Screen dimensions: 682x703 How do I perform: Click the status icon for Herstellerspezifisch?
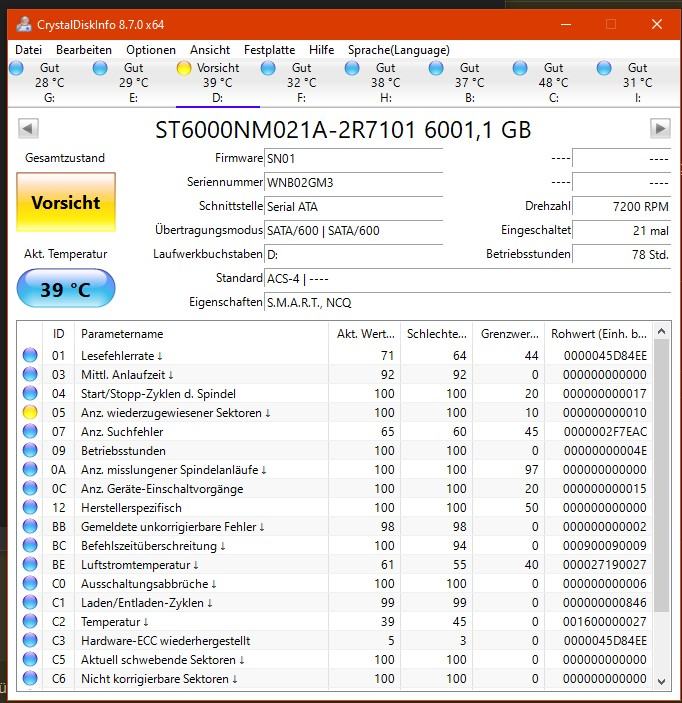(x=30, y=507)
